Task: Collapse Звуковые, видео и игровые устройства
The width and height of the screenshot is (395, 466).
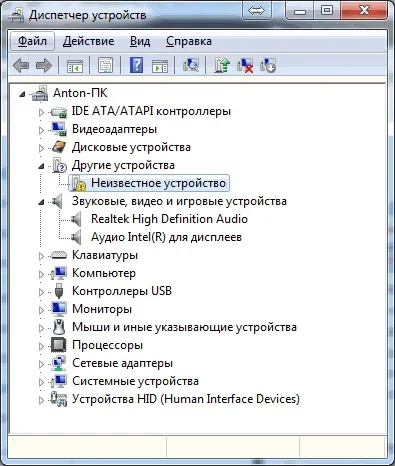Action: (41, 202)
